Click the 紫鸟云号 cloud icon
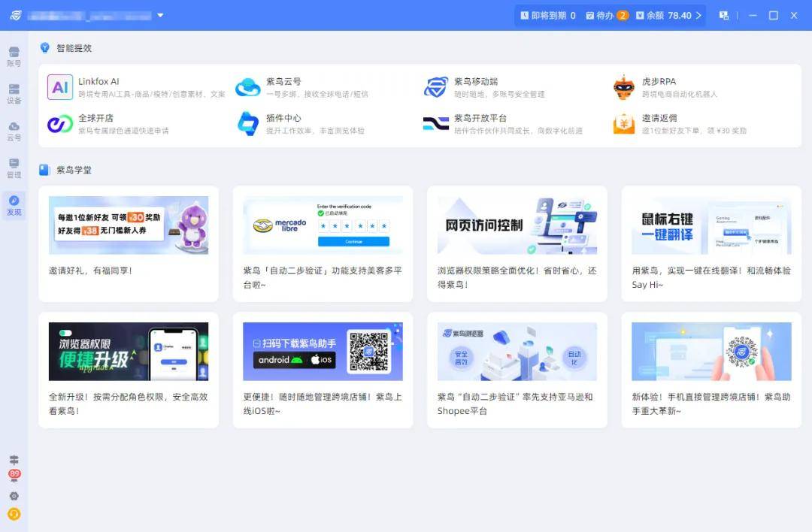812x532 pixels. [247, 87]
